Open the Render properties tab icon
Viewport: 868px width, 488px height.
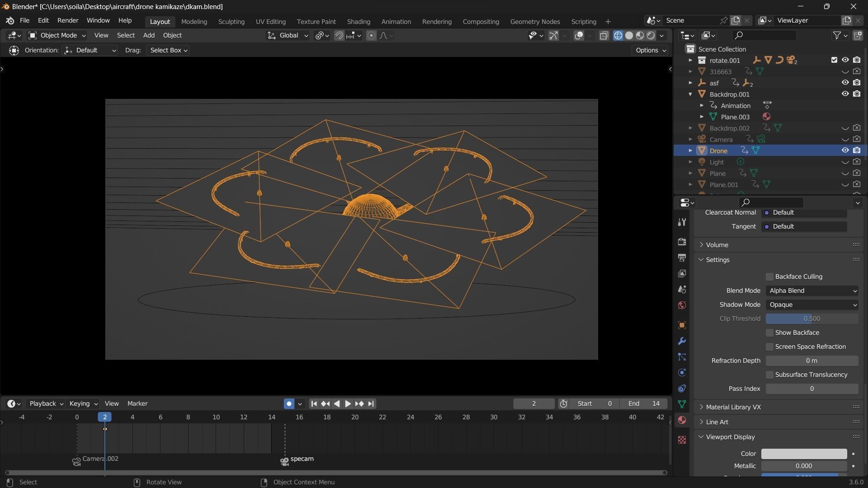[682, 242]
